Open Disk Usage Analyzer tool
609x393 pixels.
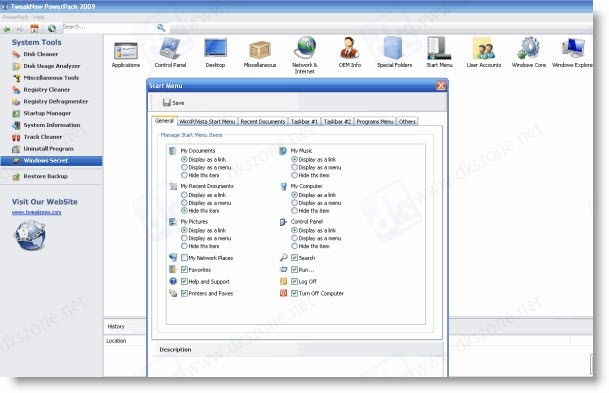tap(52, 66)
